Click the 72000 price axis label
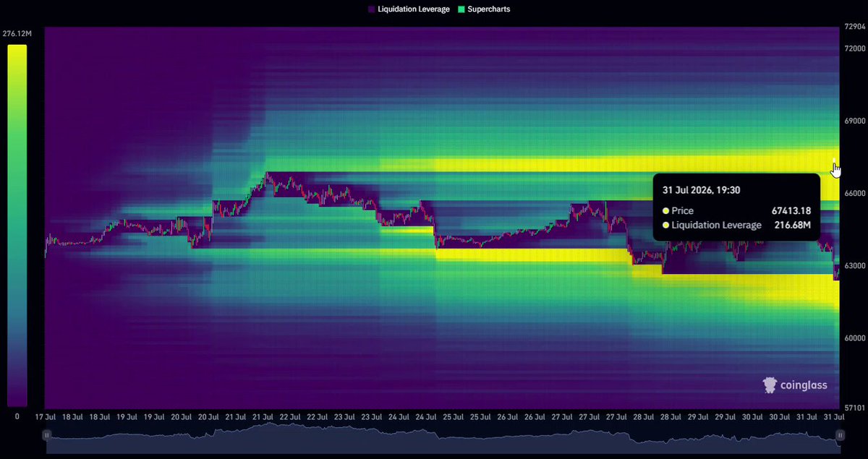 tap(854, 48)
